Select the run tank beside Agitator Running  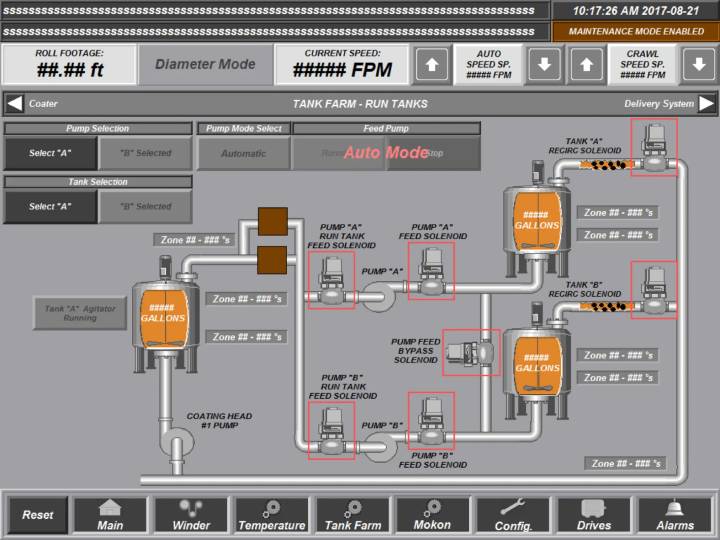pyautogui.click(x=165, y=315)
